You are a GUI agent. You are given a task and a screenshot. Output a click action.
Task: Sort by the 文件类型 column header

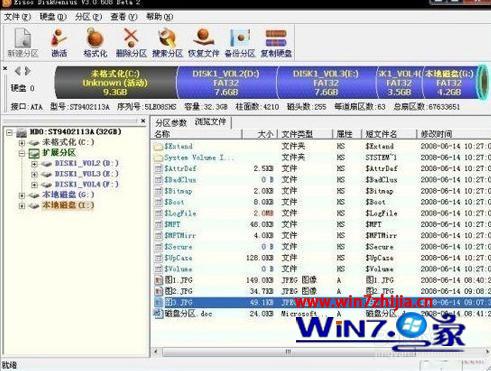305,134
